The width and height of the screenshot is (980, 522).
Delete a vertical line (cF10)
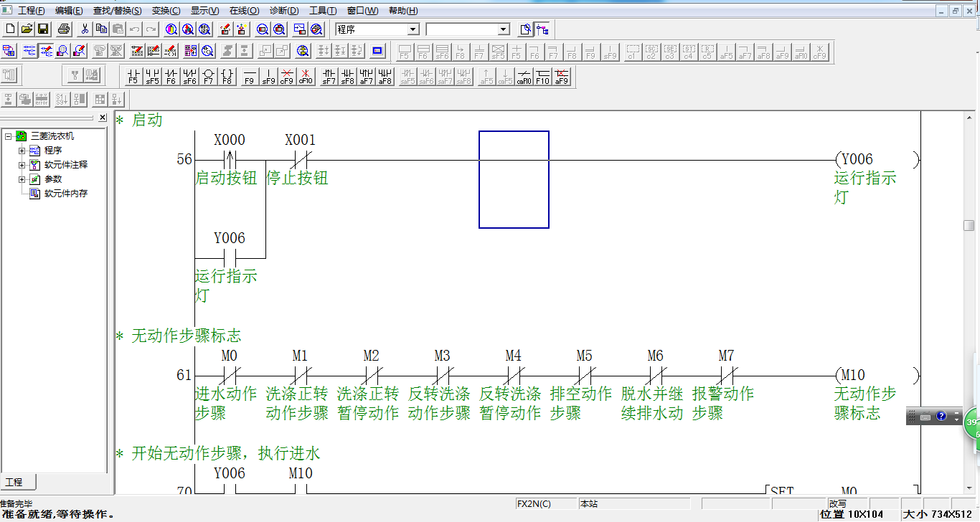(x=306, y=76)
